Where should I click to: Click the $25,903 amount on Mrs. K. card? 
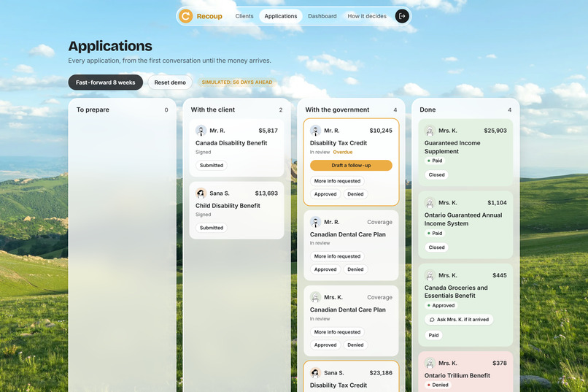pyautogui.click(x=495, y=131)
